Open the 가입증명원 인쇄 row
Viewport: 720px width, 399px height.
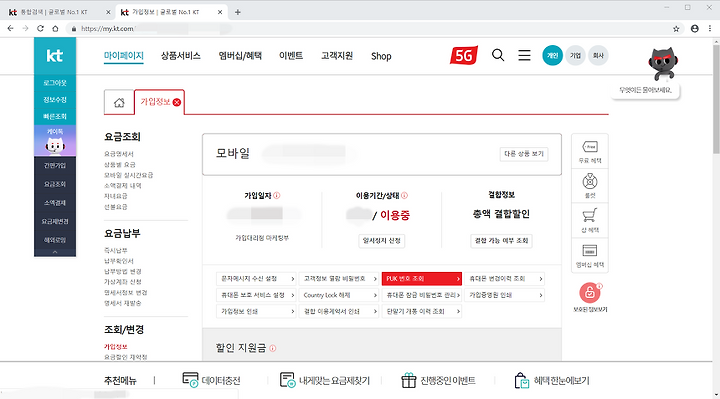504,295
